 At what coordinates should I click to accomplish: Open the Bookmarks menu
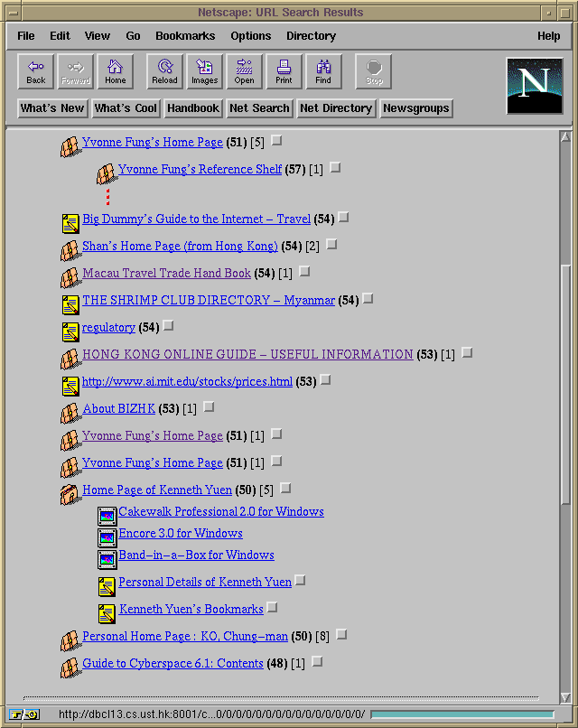(x=185, y=36)
